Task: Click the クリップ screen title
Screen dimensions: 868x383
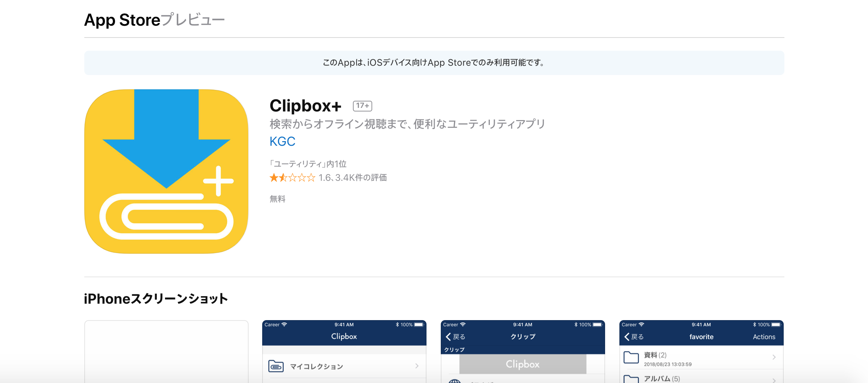Action: tap(523, 337)
